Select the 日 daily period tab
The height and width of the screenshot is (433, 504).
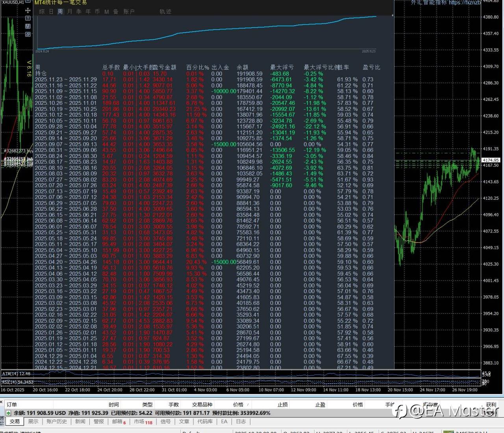pos(51,12)
